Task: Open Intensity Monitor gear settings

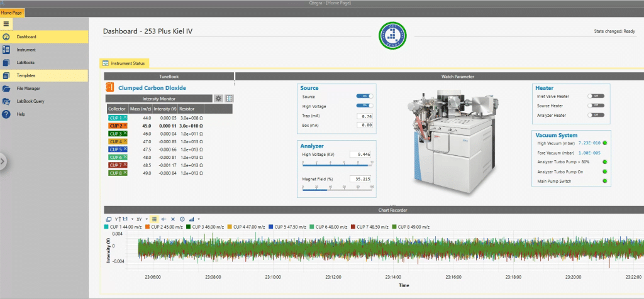Action: tap(218, 99)
